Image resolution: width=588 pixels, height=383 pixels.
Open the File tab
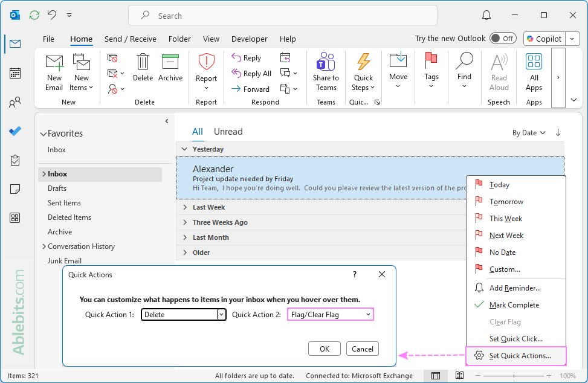point(48,39)
